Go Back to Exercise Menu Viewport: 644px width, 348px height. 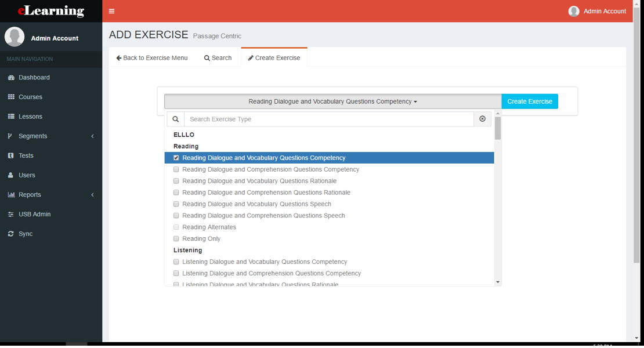coord(152,57)
